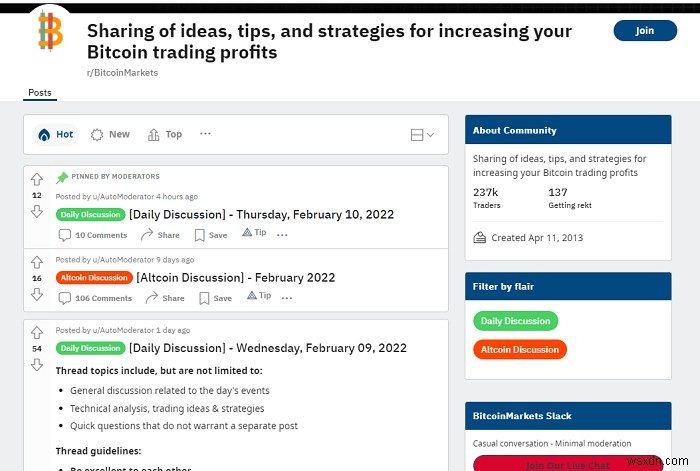Viewport: 700px width, 471px height.
Task: Sort posts by Top
Action: tap(165, 134)
